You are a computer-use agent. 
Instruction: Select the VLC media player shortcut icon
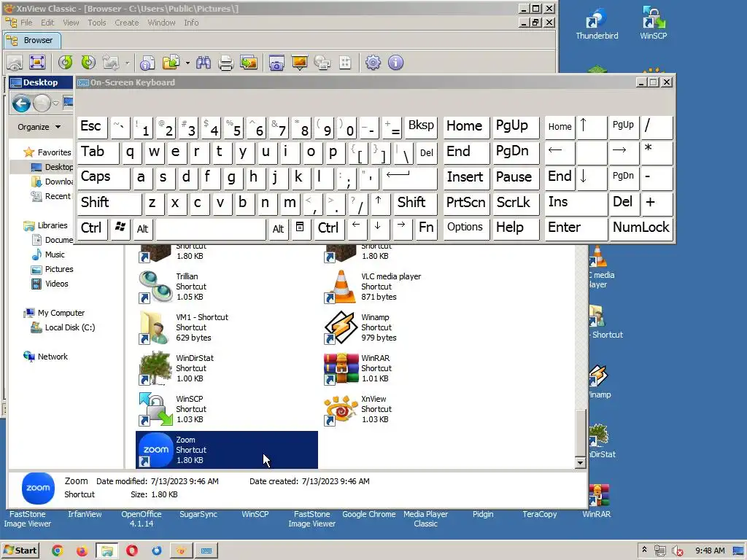pyautogui.click(x=341, y=286)
